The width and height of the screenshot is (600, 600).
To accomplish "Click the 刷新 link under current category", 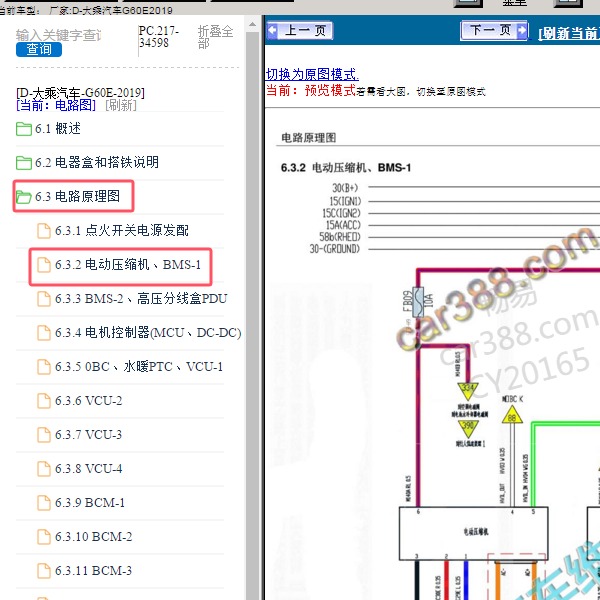I will (x=121, y=105).
